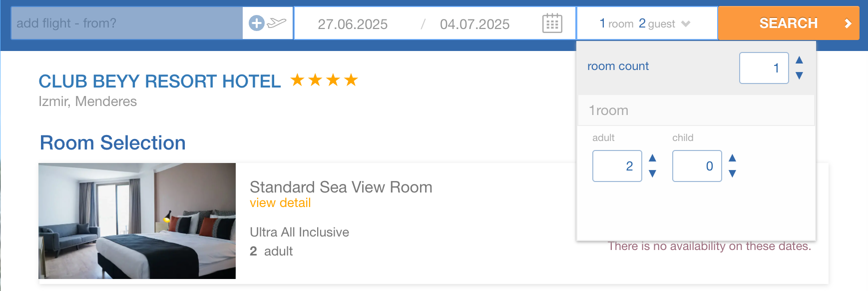Select the check-in date 27.06.2025

point(353,24)
